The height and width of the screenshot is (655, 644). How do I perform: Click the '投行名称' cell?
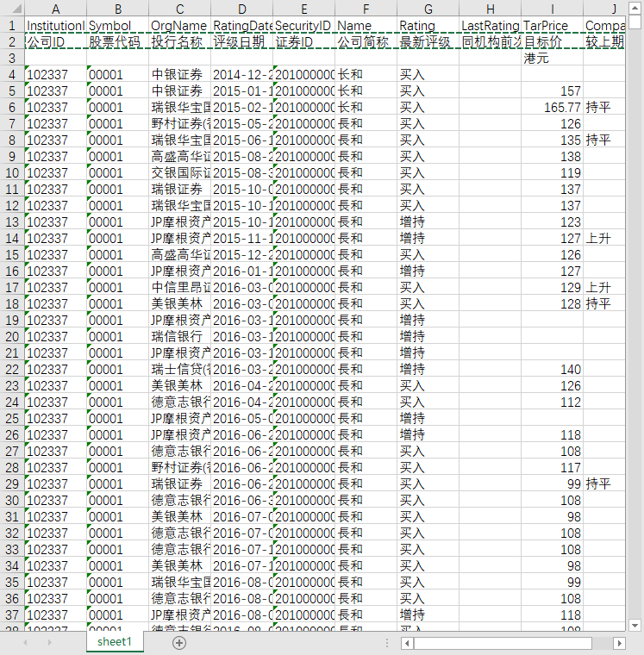[179, 41]
